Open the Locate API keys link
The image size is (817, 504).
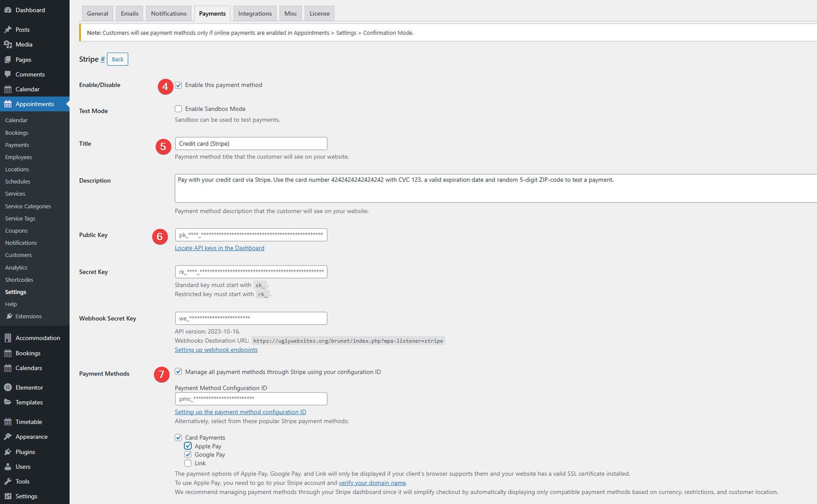pos(219,248)
